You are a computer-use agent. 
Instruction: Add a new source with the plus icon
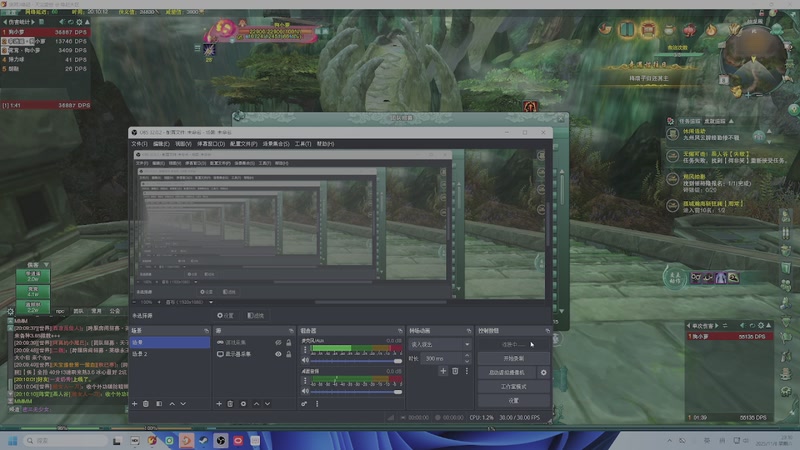(x=219, y=404)
